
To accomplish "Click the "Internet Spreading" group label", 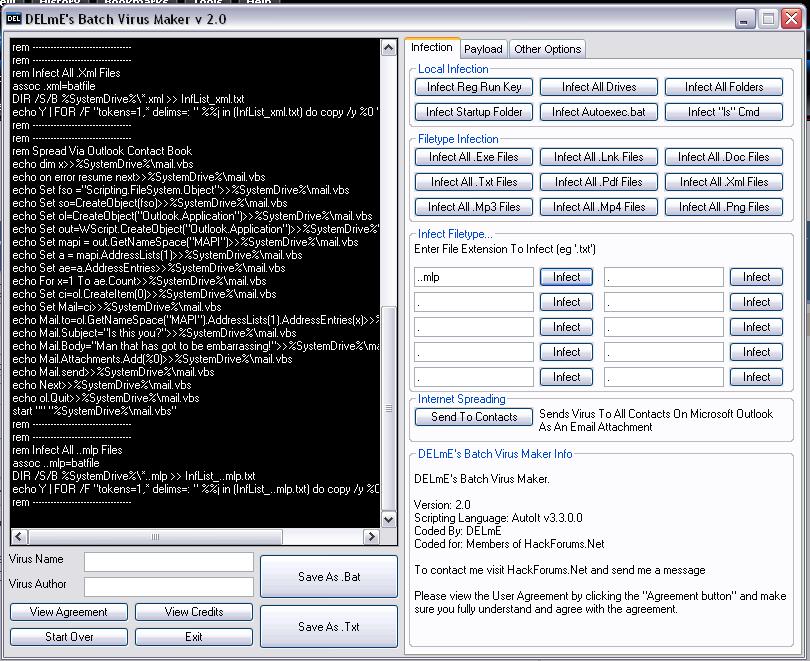I will pos(461,399).
